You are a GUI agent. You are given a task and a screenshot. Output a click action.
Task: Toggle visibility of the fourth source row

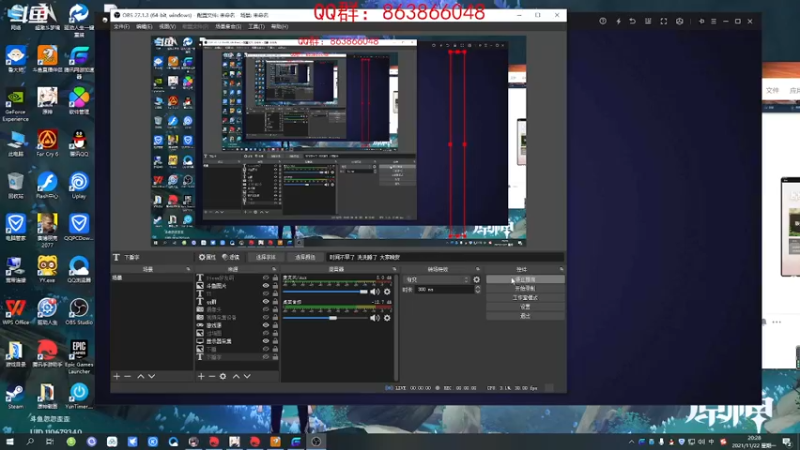point(266,302)
